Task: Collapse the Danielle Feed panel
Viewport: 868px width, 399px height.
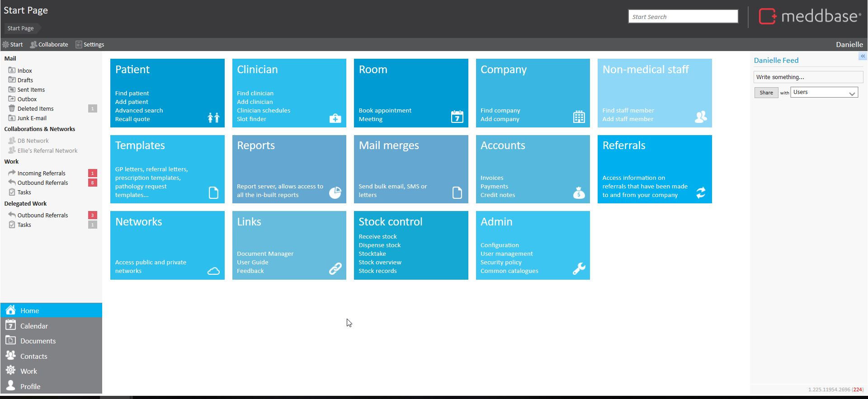Action: tap(863, 56)
